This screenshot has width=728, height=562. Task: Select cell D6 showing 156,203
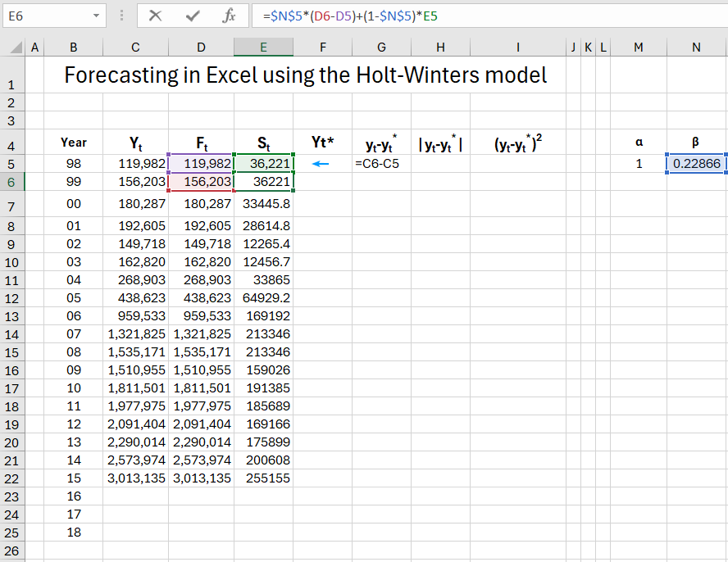(201, 181)
